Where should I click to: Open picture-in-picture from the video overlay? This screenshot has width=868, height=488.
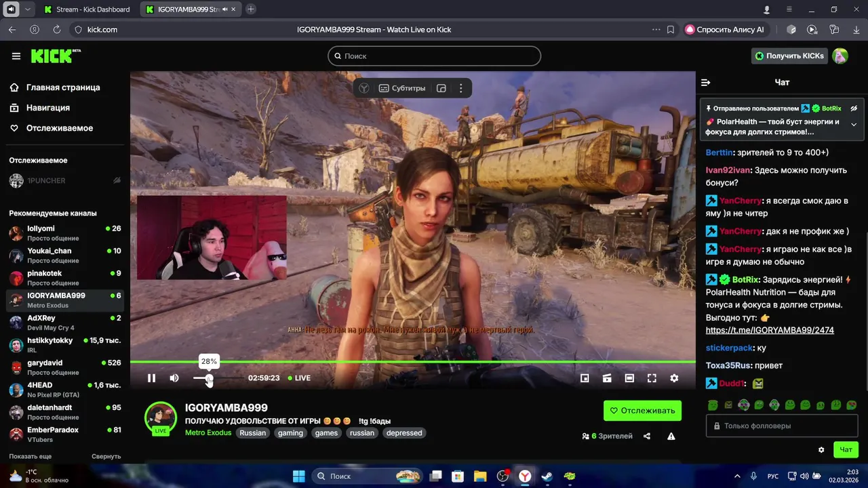pyautogui.click(x=441, y=88)
